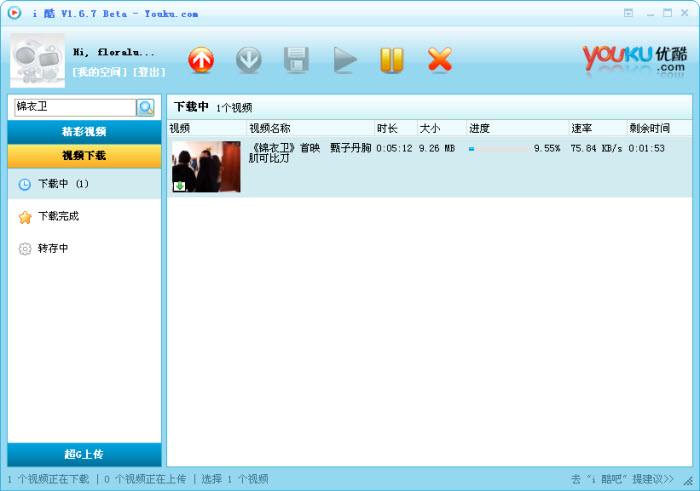Click the red upload arrow icon
Image resolution: width=700 pixels, height=491 pixels.
coord(201,60)
